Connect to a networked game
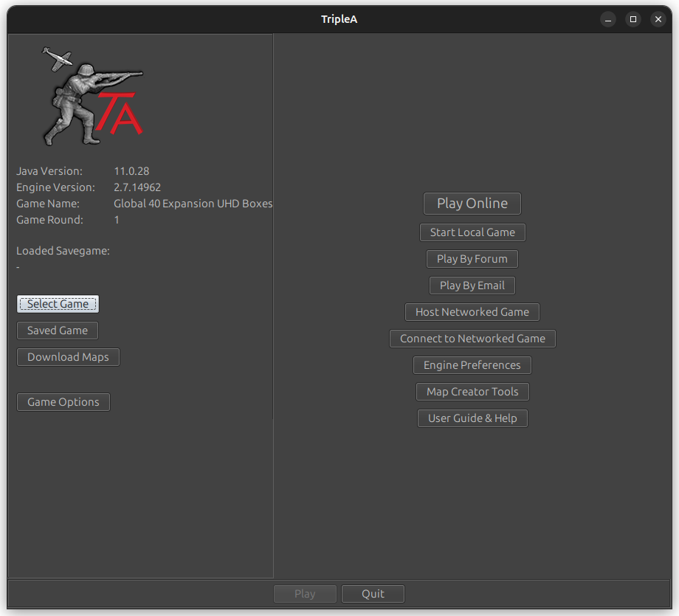The image size is (679, 616). [x=472, y=338]
